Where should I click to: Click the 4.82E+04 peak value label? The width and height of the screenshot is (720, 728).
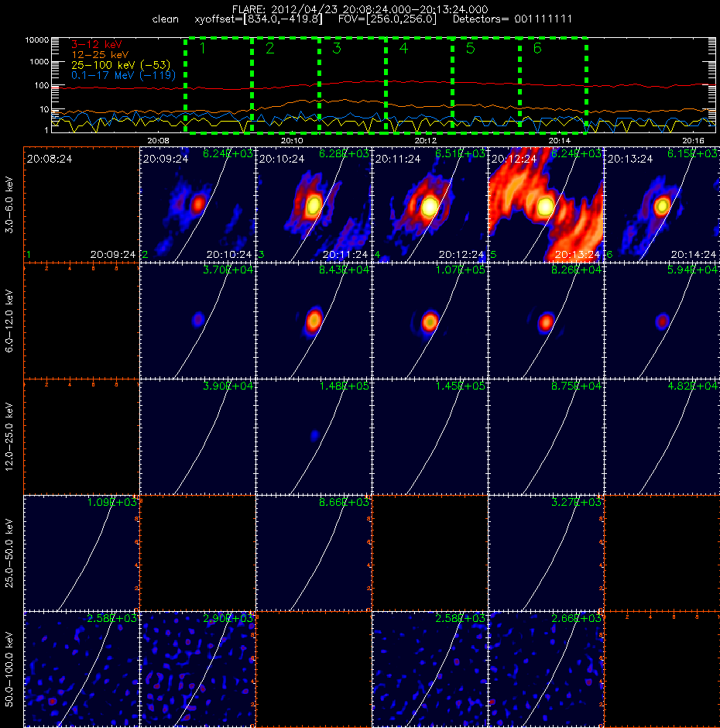click(693, 386)
